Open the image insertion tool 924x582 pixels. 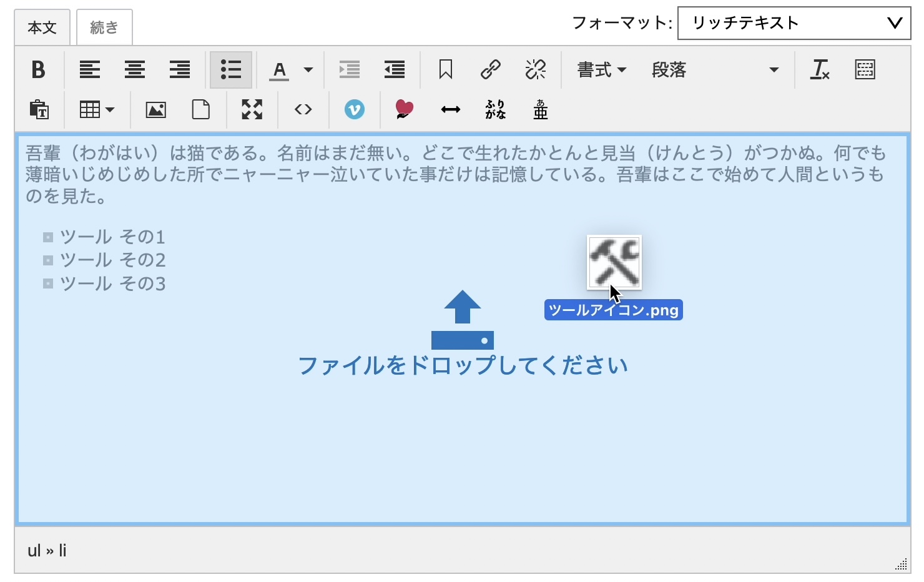[155, 109]
